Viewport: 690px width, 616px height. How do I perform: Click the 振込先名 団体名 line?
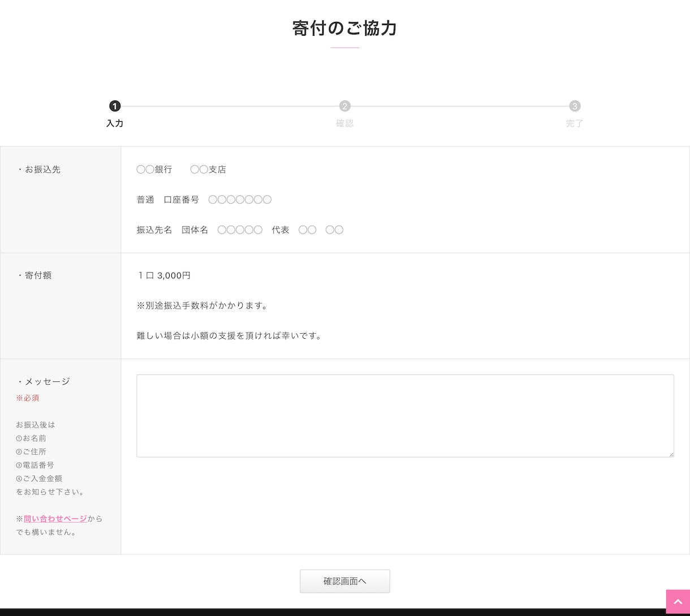[240, 230]
